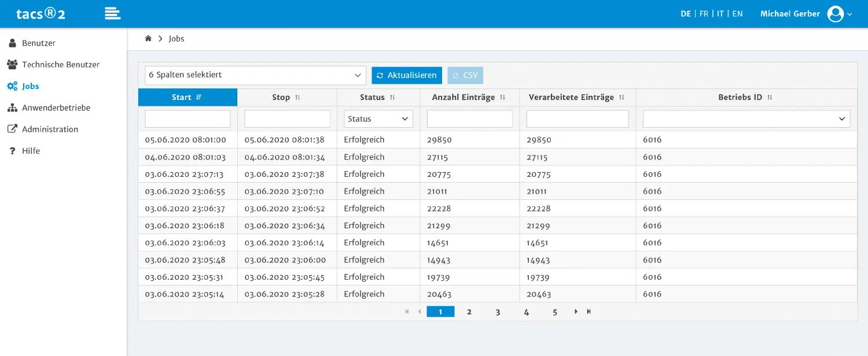Screen dimensions: 868x356
Task: Open Anwenderbetriebe using its sidebar icon
Action: 12,107
